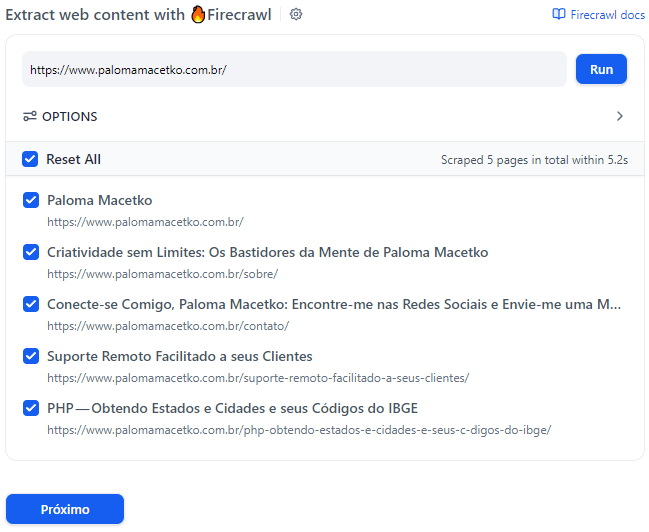649x532 pixels.
Task: Focus the website URL input field
Action: 294,69
